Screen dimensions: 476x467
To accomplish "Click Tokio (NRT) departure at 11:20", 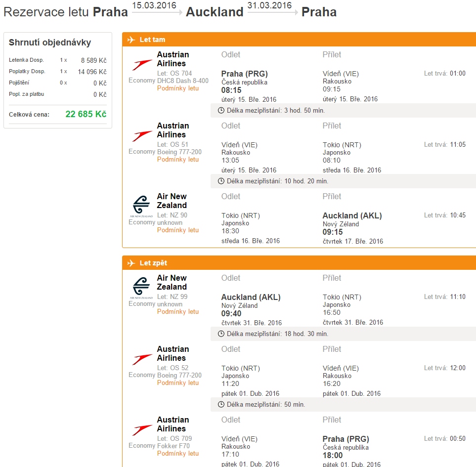I will coord(241,368).
